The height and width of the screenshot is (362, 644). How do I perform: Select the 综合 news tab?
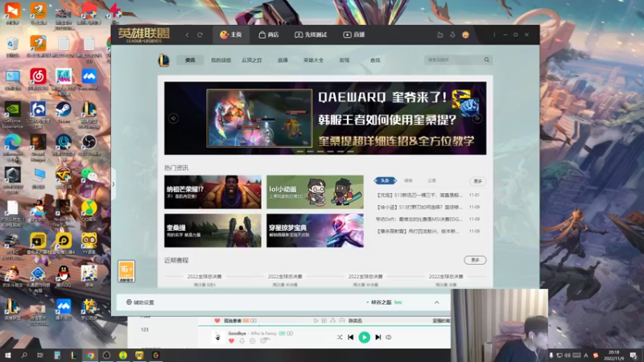[x=408, y=180]
